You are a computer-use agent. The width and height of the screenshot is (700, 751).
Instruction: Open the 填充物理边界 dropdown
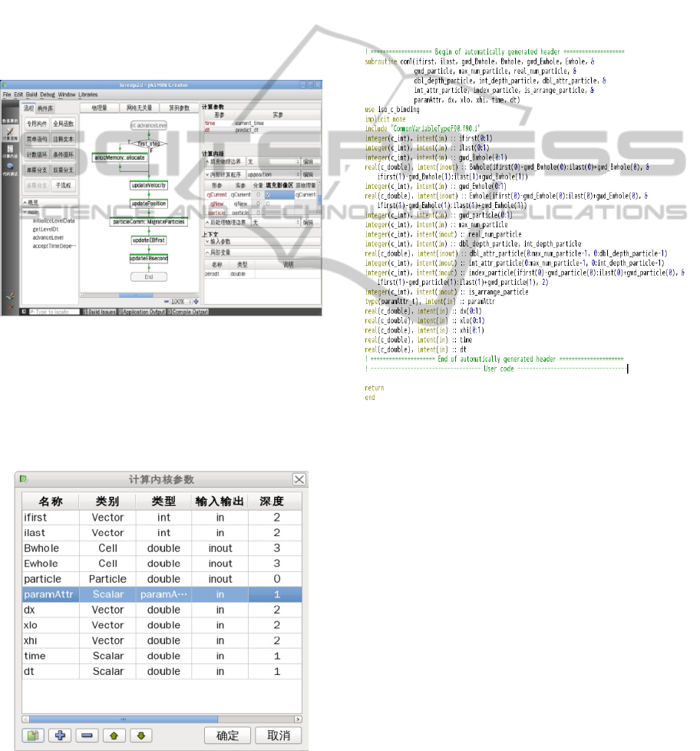[x=274, y=162]
